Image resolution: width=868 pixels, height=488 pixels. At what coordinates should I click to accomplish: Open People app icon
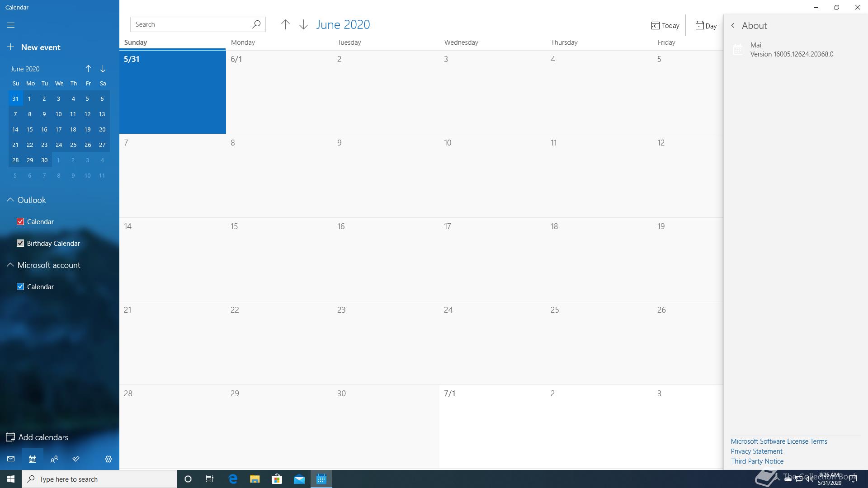point(54,459)
